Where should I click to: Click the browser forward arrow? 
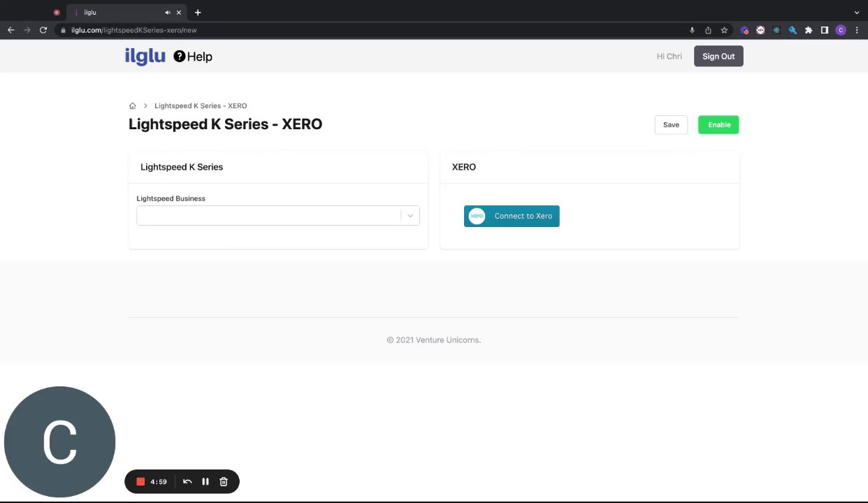27,30
